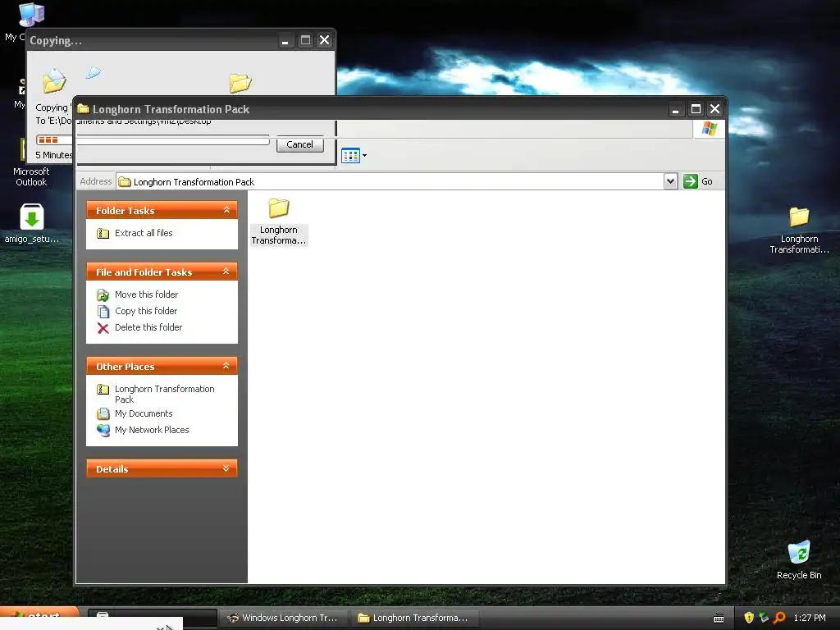The image size is (840, 630).
Task: Click the Start button
Action: tap(40, 614)
